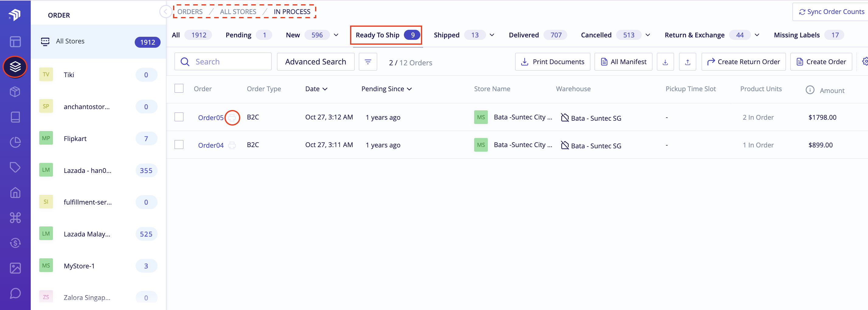This screenshot has height=310, width=868.
Task: Select the Lazada - han0... store
Action: pyautogui.click(x=99, y=170)
